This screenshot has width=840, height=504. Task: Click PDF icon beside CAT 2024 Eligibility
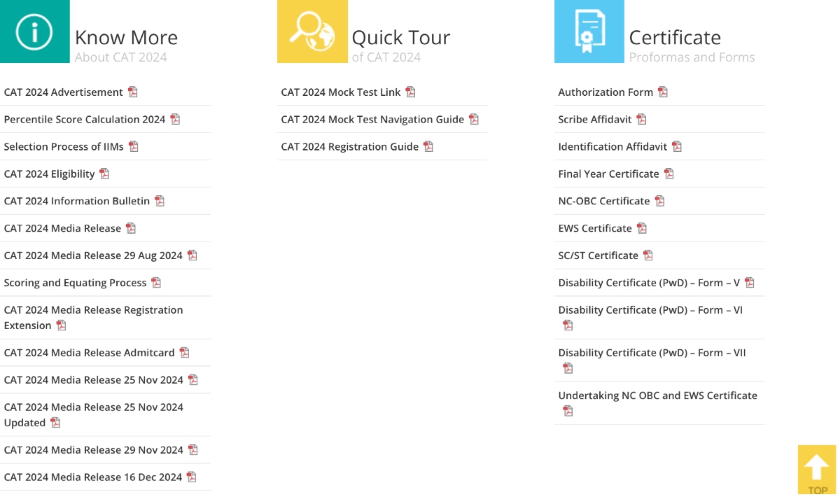(x=104, y=174)
